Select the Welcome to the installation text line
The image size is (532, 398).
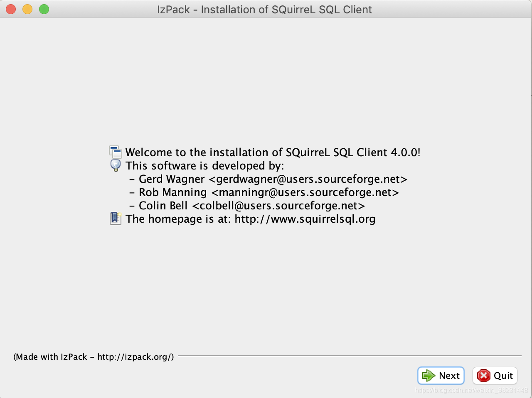point(273,152)
